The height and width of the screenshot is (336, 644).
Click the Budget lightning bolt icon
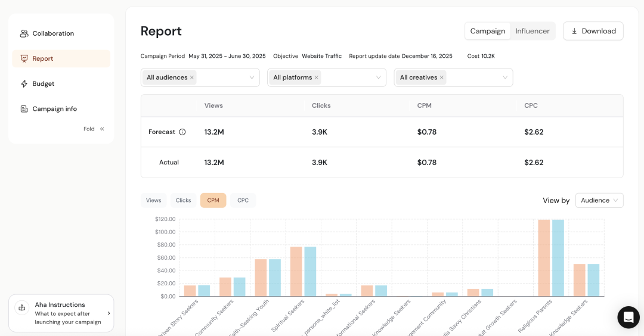tap(24, 84)
